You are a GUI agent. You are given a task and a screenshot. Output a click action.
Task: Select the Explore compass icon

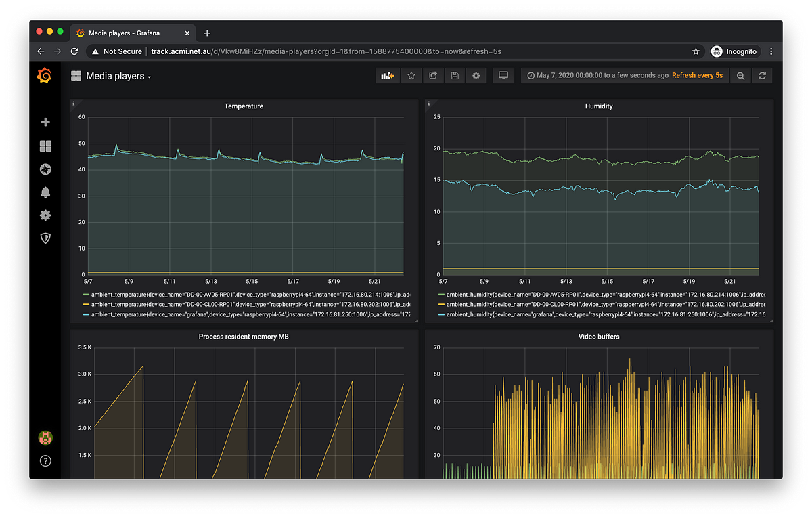(45, 169)
